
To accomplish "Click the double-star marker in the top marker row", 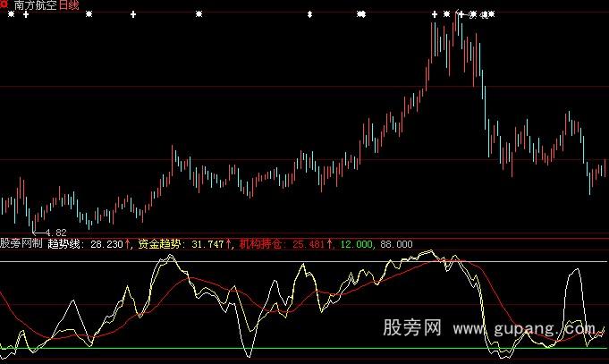I will [361, 15].
